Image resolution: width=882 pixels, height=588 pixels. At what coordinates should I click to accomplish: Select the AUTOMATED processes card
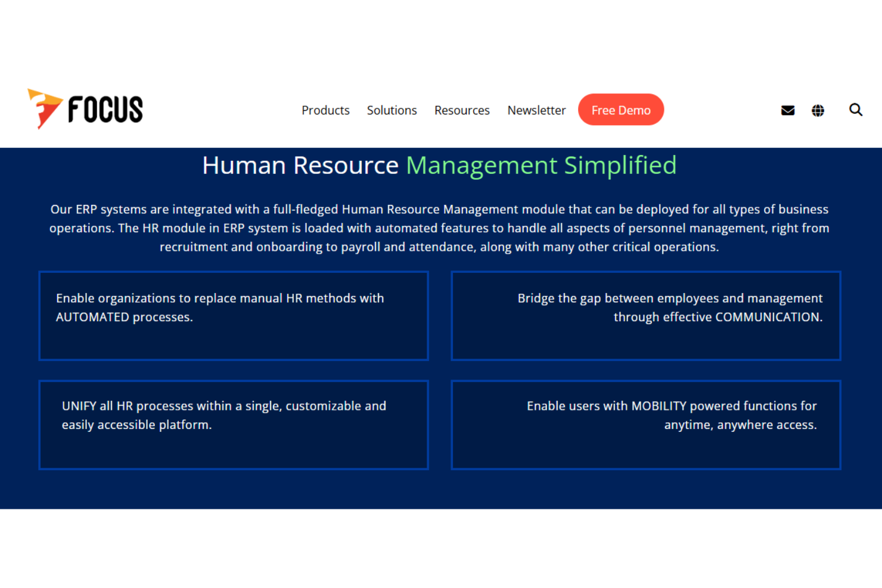click(x=234, y=316)
